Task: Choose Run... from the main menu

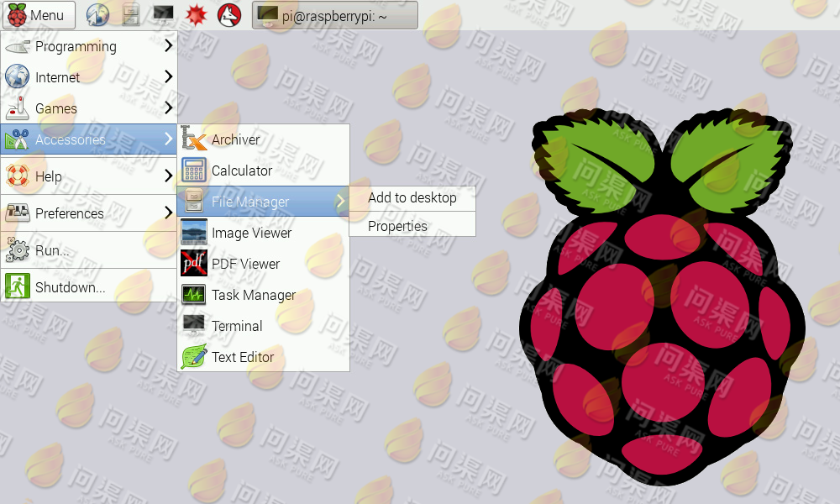Action: (89, 249)
